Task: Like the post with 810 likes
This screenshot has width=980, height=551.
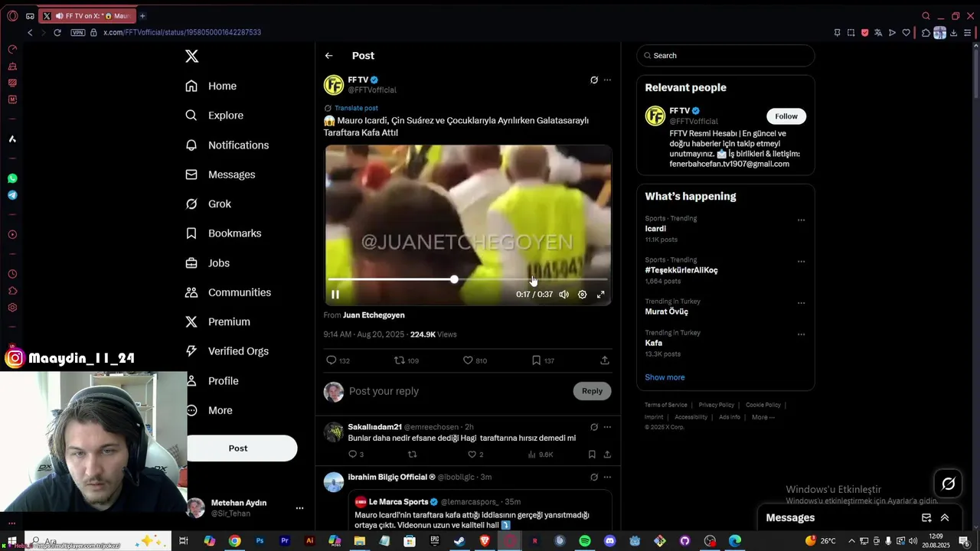Action: coord(475,360)
